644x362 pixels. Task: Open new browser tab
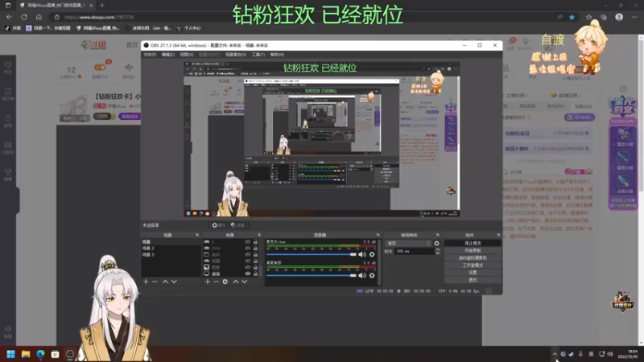tap(102, 6)
